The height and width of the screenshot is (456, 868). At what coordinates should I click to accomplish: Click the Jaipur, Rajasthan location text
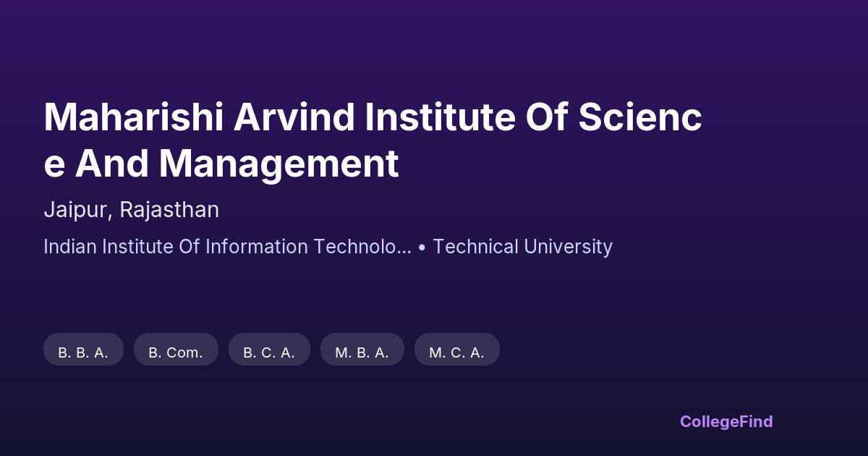coord(131,210)
